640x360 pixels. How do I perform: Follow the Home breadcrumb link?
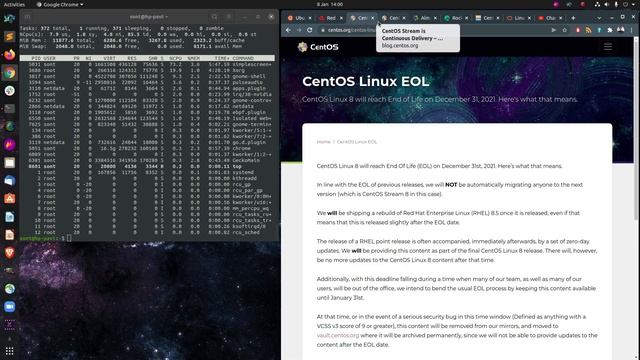click(x=323, y=142)
